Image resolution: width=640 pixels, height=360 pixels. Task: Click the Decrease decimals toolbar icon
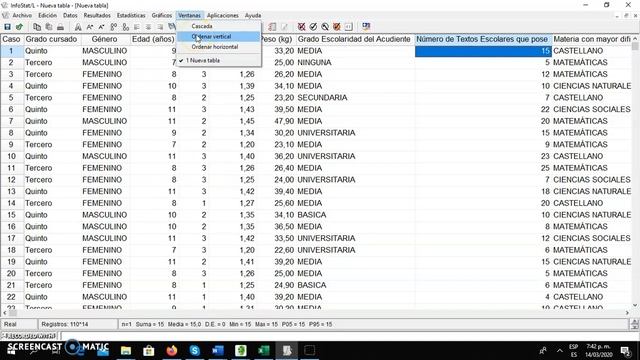(x=125, y=27)
